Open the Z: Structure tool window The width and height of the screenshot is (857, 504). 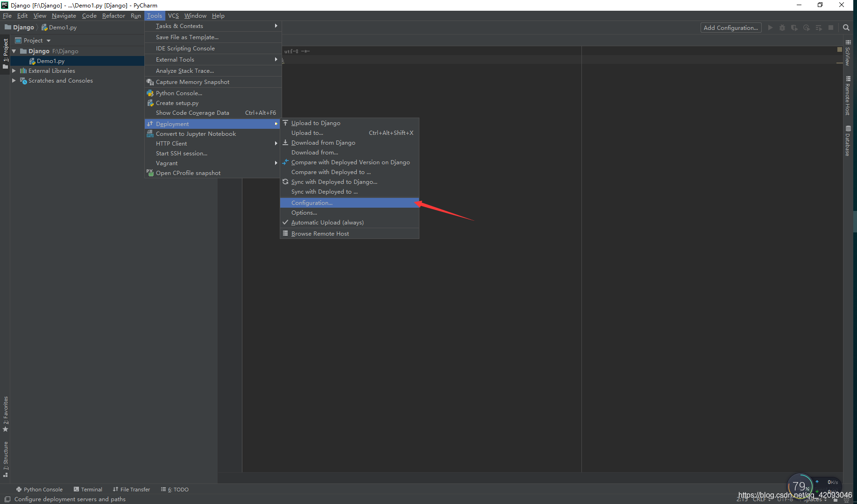point(6,459)
